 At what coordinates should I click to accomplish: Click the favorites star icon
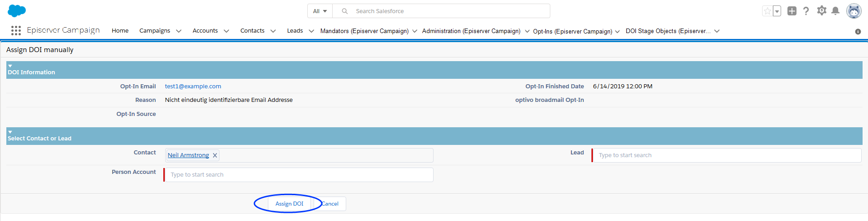(x=767, y=11)
